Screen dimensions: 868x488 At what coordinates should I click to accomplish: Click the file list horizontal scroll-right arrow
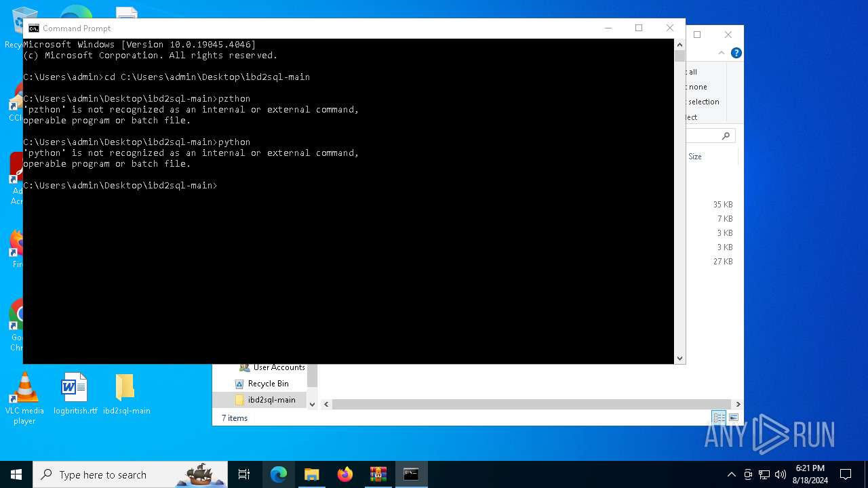click(738, 405)
